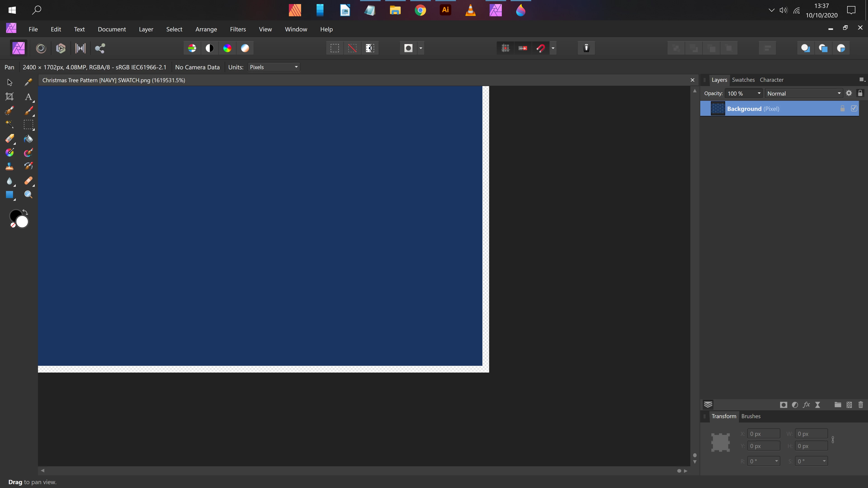Image resolution: width=868 pixels, height=488 pixels.
Task: Hide the Background layer via checkbox
Action: [x=854, y=108]
